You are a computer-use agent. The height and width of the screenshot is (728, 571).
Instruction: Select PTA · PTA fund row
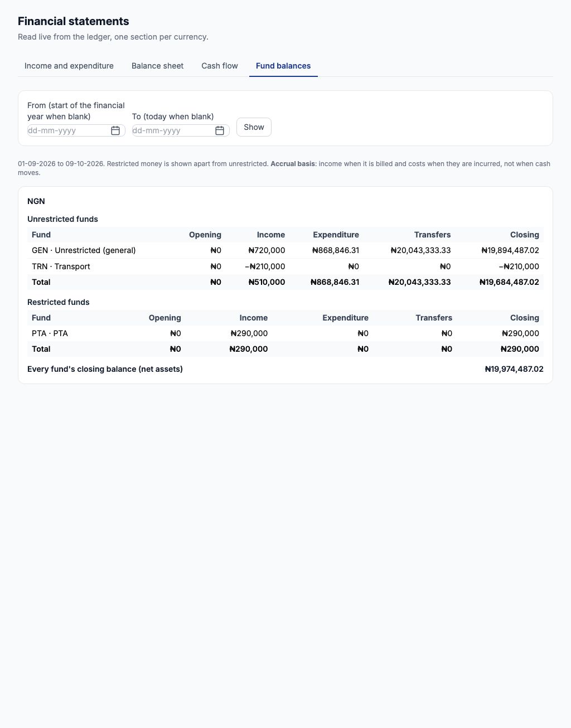pos(285,333)
